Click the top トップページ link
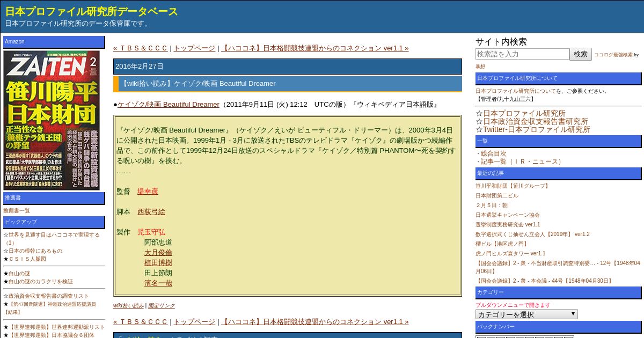Viewport: 644px width, 338px height. (x=194, y=48)
